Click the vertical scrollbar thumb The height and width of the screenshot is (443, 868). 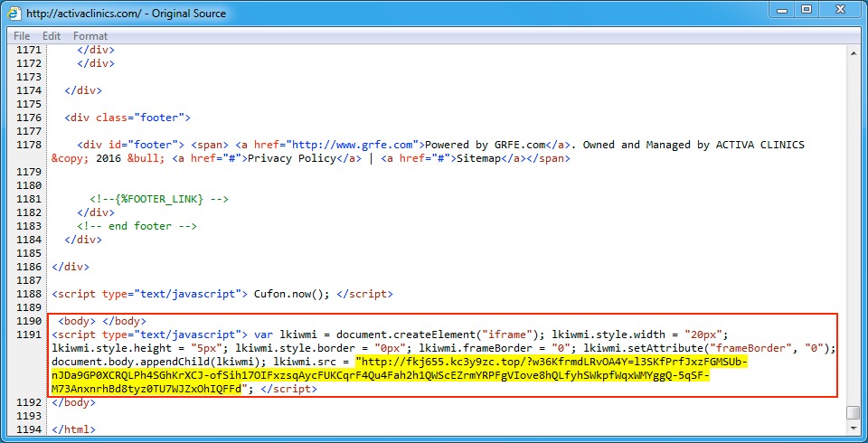pyautogui.click(x=853, y=412)
